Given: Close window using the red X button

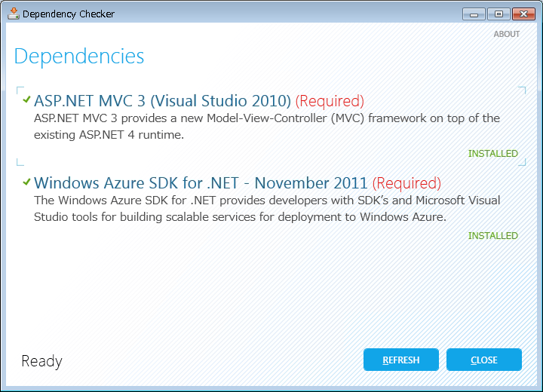Looking at the screenshot, I should coord(523,14).
